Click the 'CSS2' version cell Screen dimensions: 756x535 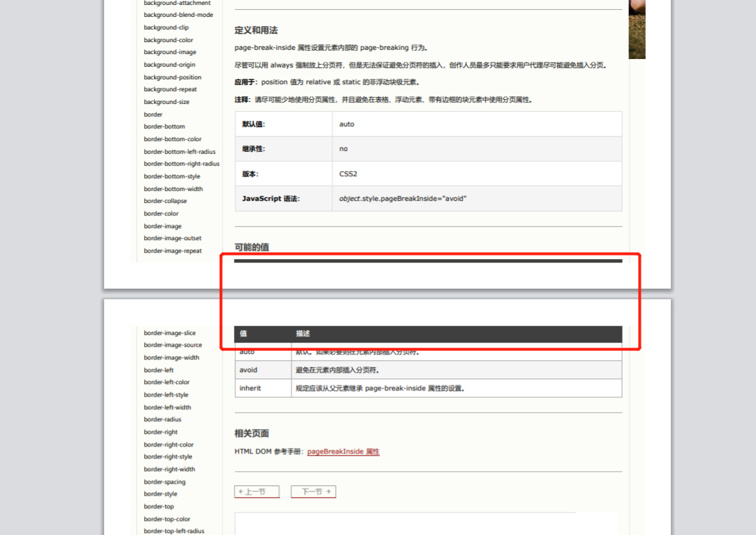click(477, 173)
